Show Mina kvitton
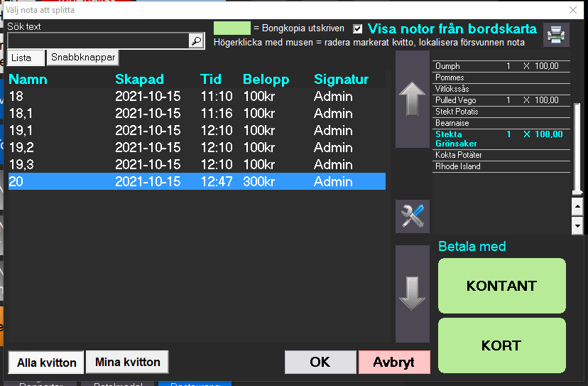The width and height of the screenshot is (588, 386). 127,362
